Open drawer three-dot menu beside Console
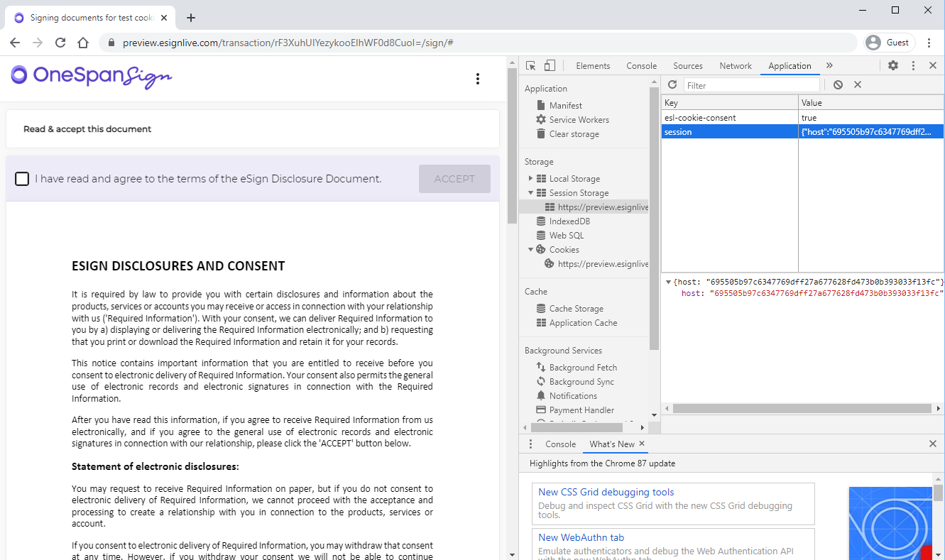This screenshot has height=560, width=945. coord(530,444)
